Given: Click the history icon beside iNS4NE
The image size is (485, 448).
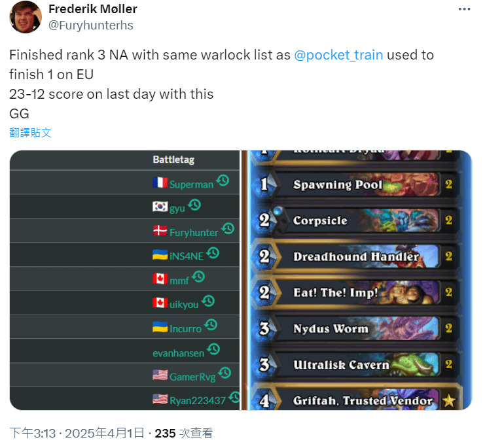Looking at the screenshot, I should point(212,253).
